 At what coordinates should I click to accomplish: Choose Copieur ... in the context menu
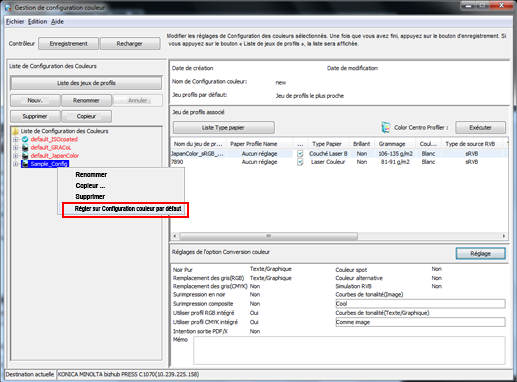click(x=90, y=185)
